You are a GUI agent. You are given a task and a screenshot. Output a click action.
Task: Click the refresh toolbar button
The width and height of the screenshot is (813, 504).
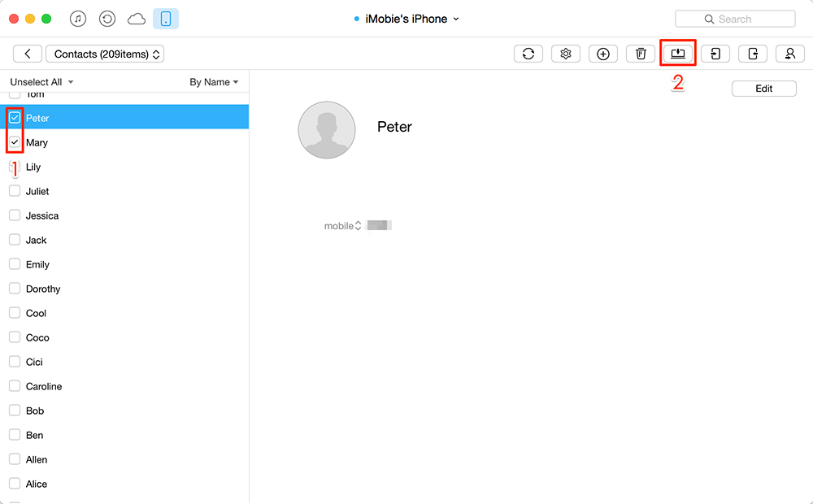528,54
